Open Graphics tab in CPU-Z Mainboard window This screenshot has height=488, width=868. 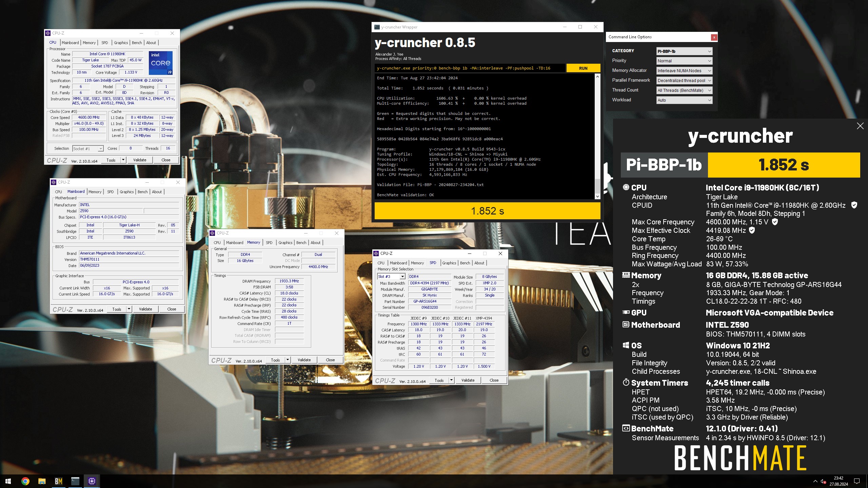click(x=127, y=192)
